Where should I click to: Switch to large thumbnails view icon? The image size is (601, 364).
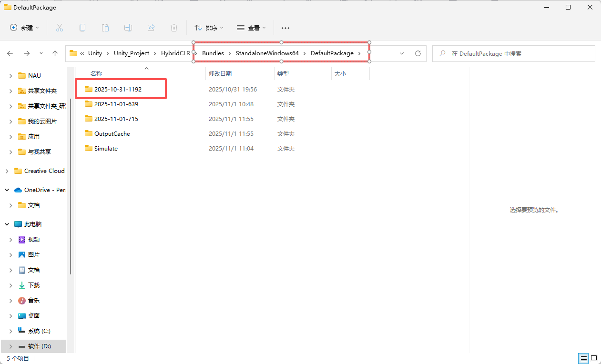coord(594,358)
